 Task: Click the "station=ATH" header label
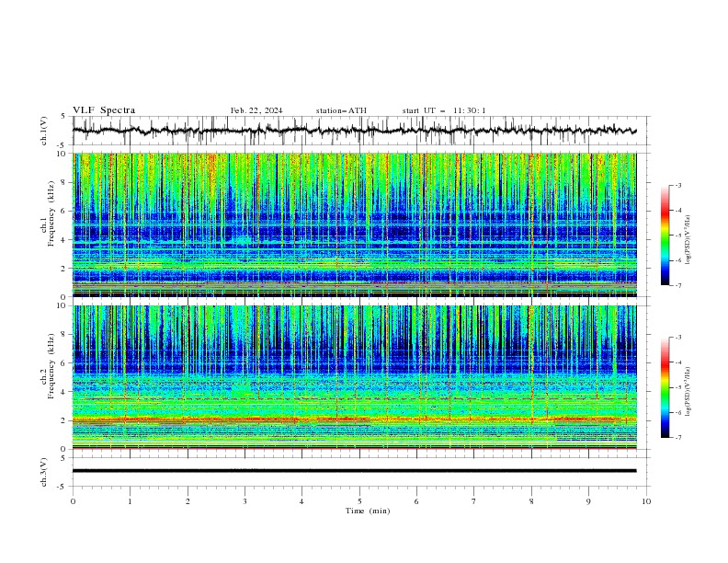[341, 110]
